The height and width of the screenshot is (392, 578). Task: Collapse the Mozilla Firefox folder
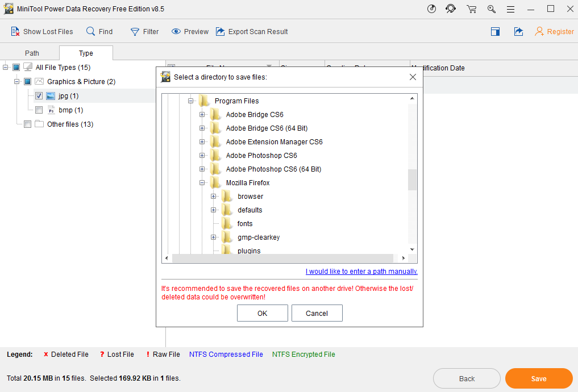(202, 183)
